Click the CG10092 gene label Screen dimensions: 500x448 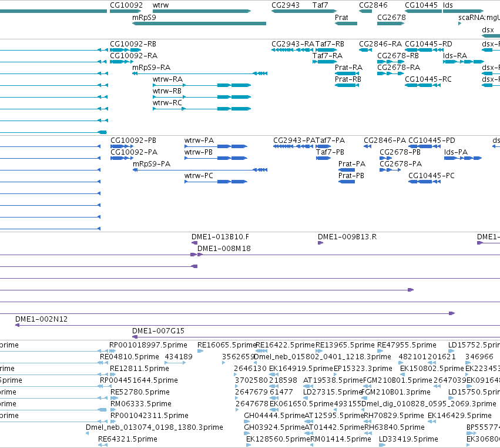click(x=126, y=5)
